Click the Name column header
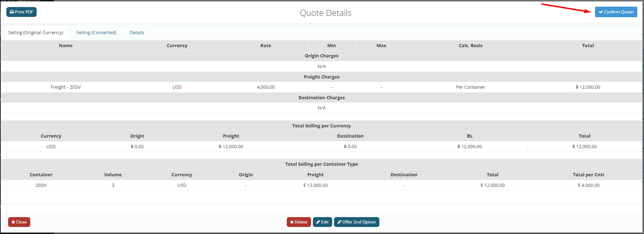 tap(66, 45)
